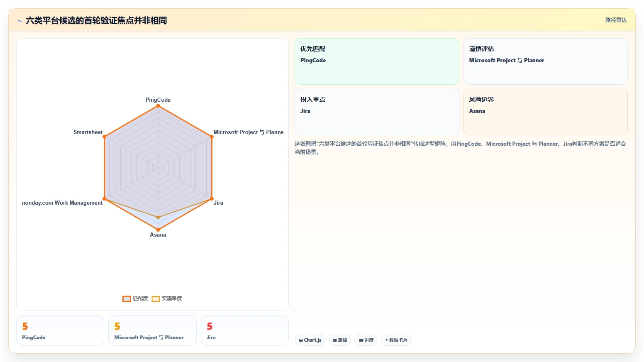Click the 路径雷达 label in the header
The image size is (644, 362).
point(616,20)
